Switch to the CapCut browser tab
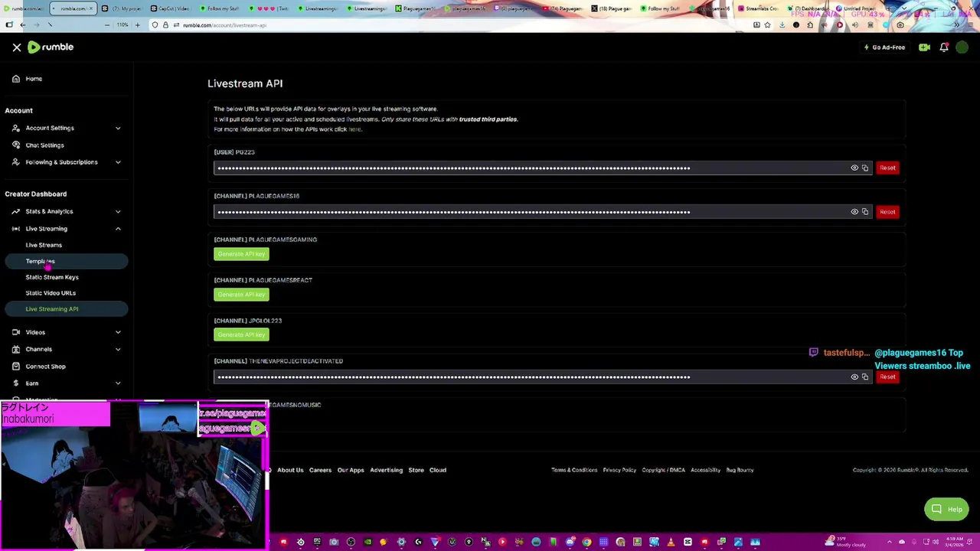This screenshot has height=551, width=980. click(x=170, y=8)
